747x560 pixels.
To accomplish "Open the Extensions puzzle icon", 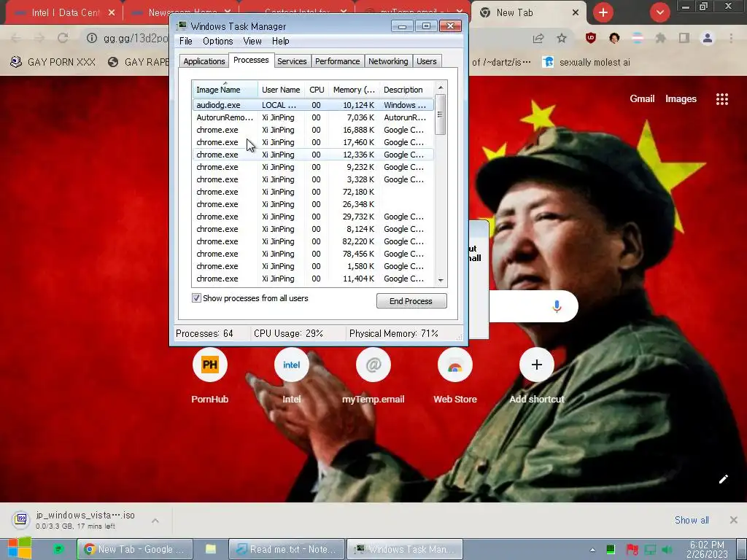I will pyautogui.click(x=660, y=38).
